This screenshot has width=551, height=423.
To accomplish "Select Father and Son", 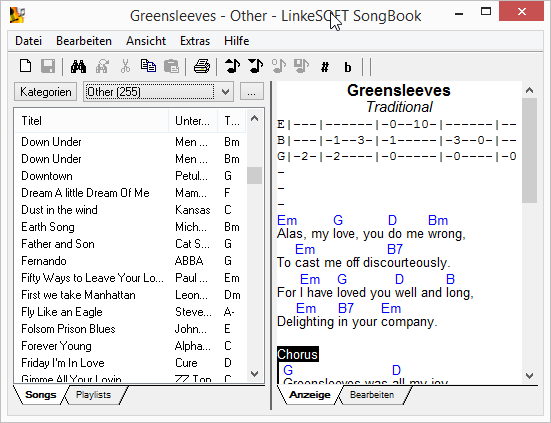I will click(x=130, y=244).
